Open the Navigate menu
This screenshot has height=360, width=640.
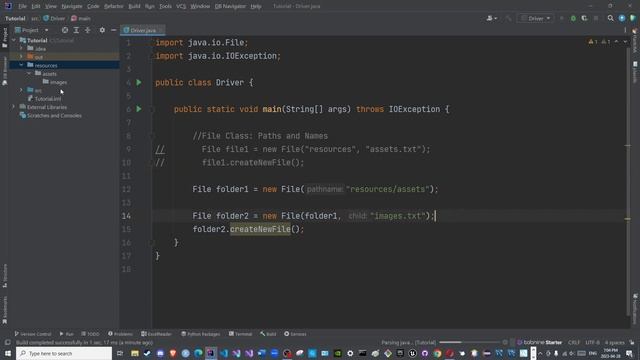[71, 6]
